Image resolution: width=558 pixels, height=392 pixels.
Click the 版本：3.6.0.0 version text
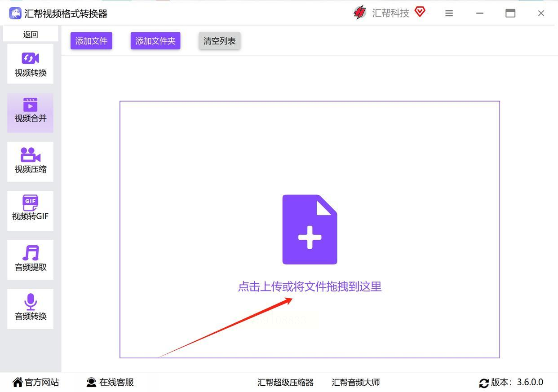[517, 382]
